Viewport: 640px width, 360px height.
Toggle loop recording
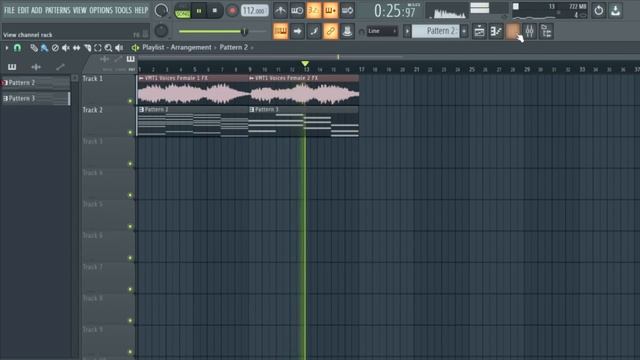347,11
